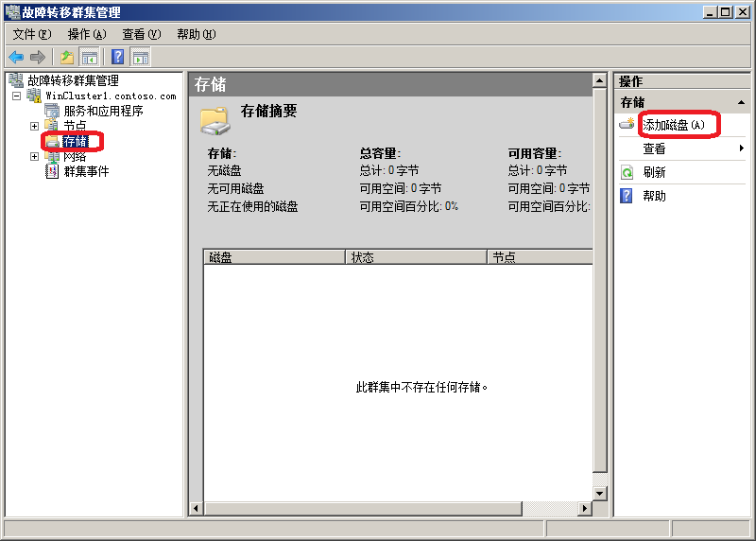756x541 pixels.
Task: Select 群集事件 in the tree
Action: (86, 171)
